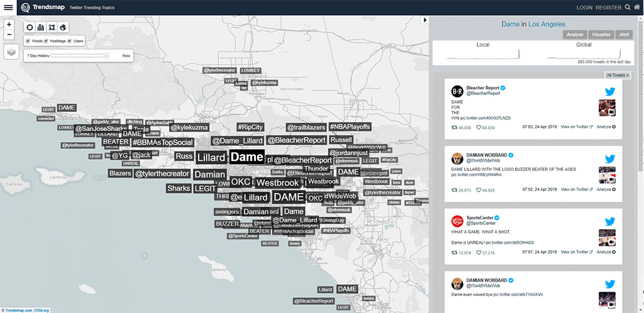Select the @trailblazers map tag
The image size is (644, 313).
click(306, 128)
